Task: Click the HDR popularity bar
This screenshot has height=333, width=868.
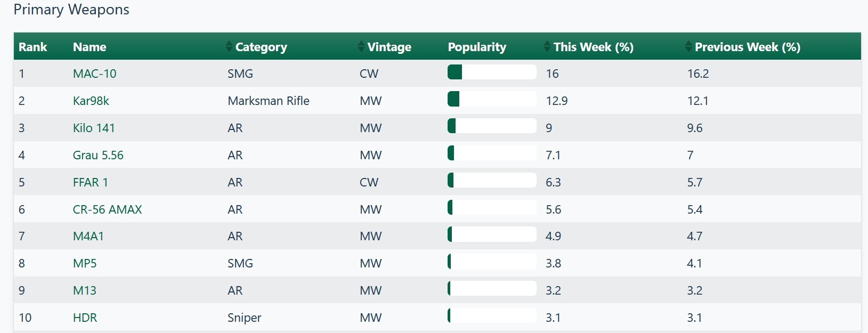Action: pyautogui.click(x=492, y=315)
